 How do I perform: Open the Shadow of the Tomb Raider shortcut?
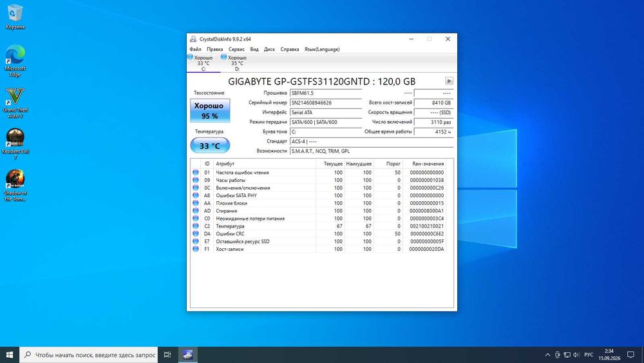[x=15, y=186]
